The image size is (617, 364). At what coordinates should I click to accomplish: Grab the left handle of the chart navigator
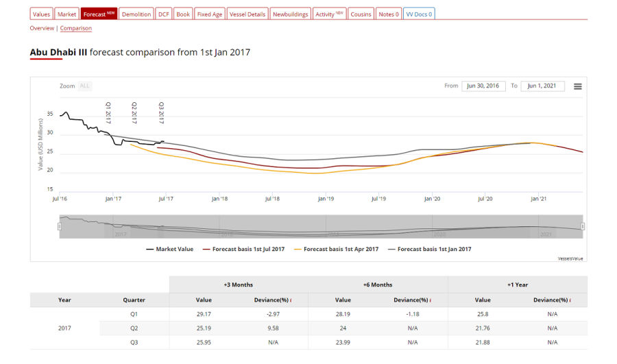click(60, 226)
